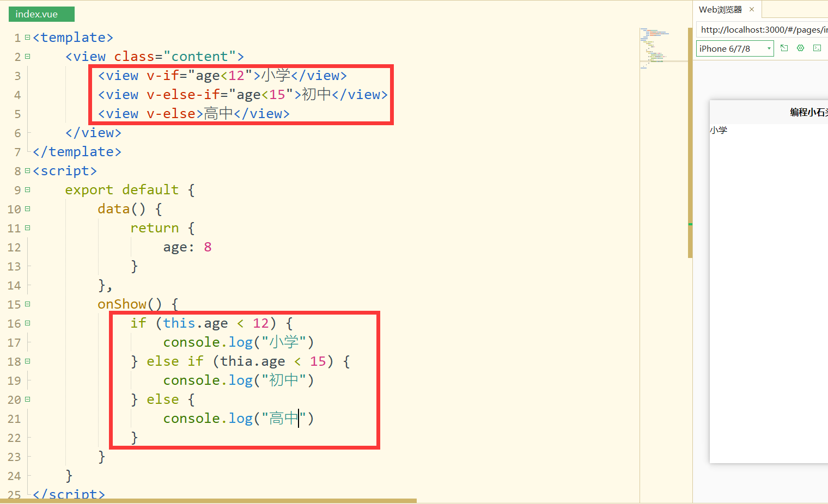This screenshot has width=828, height=504.
Task: Collapse the if block at line 16
Action: 27,323
